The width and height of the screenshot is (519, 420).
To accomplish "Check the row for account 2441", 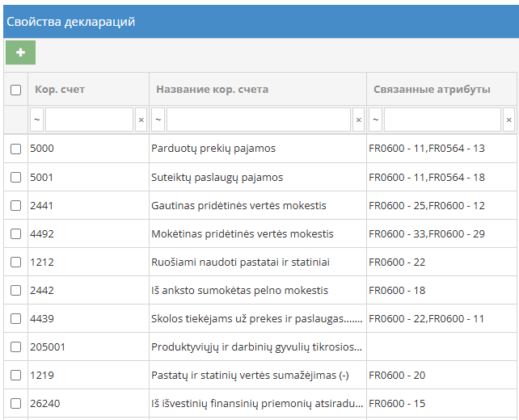I will coord(15,205).
